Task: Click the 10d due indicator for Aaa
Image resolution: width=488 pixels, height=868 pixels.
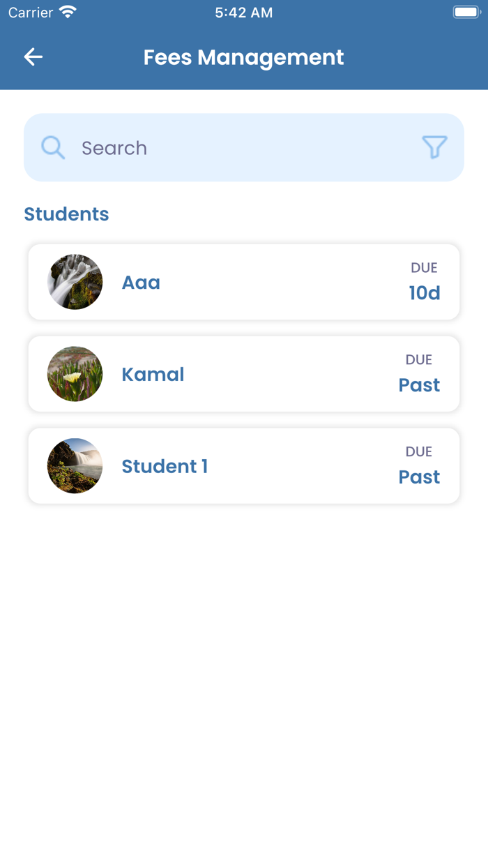Action: pyautogui.click(x=426, y=293)
